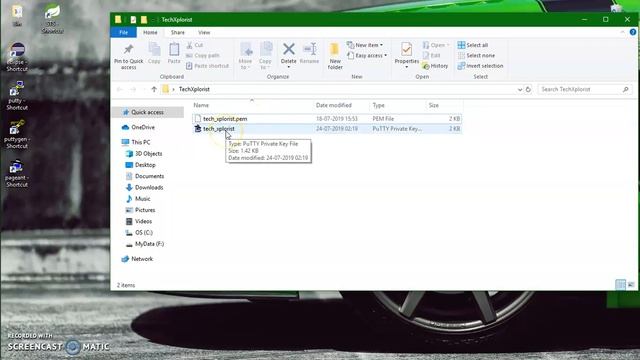Click Copy path in Clipboard group

tap(202, 56)
